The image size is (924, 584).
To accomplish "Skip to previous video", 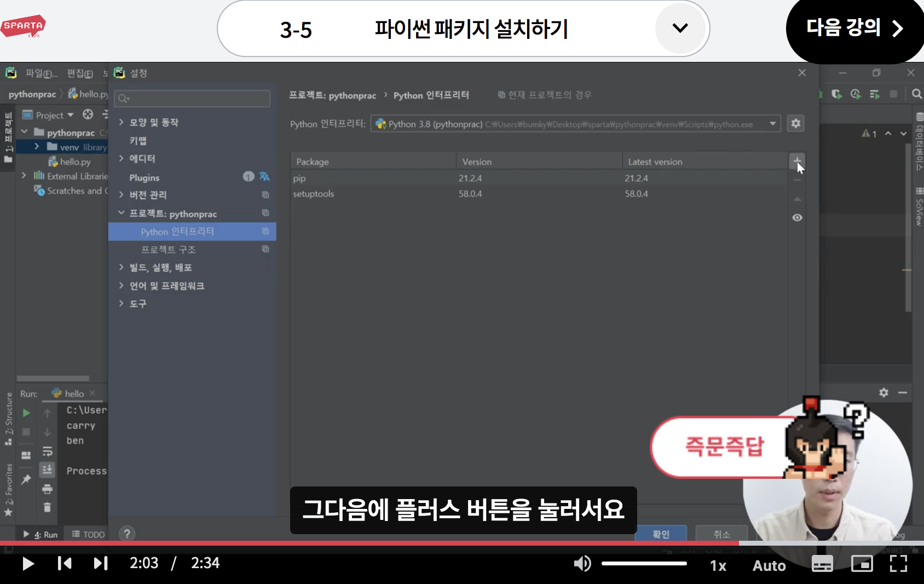I will [64, 563].
